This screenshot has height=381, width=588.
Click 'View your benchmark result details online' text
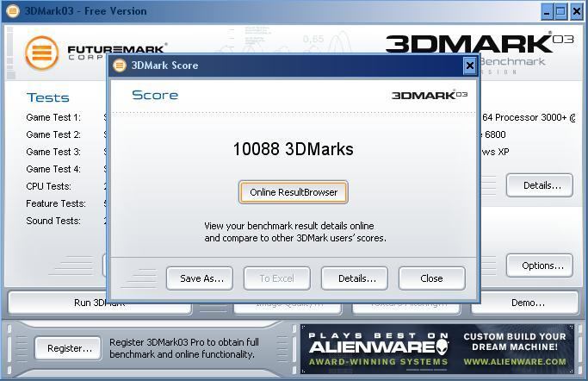(x=289, y=226)
